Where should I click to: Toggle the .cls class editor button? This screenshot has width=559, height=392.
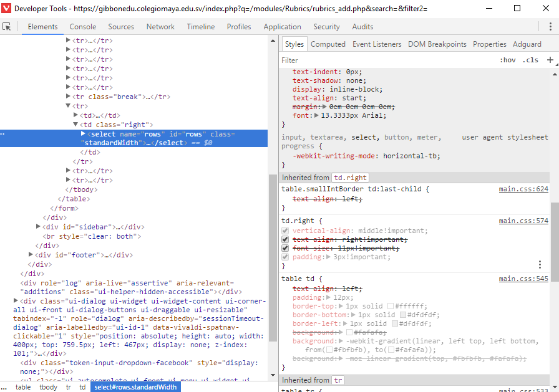pyautogui.click(x=530, y=60)
